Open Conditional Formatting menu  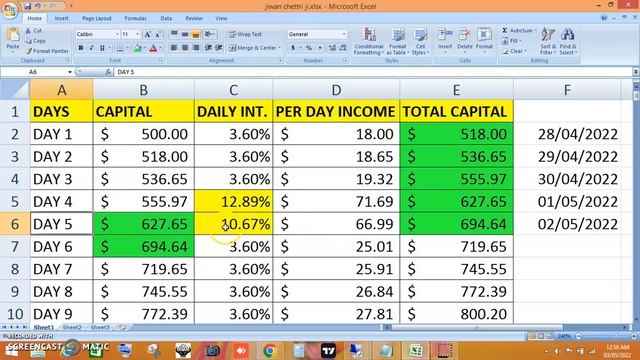click(x=369, y=41)
